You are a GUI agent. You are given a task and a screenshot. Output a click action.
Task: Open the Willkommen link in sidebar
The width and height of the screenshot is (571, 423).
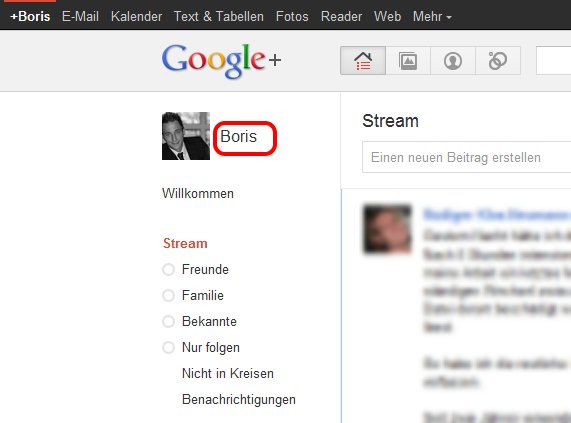coord(198,193)
